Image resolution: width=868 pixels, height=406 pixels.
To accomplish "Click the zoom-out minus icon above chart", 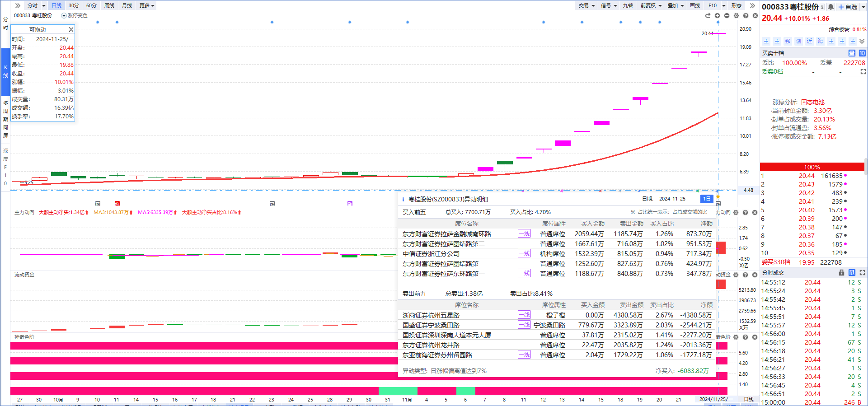I will [x=727, y=16].
